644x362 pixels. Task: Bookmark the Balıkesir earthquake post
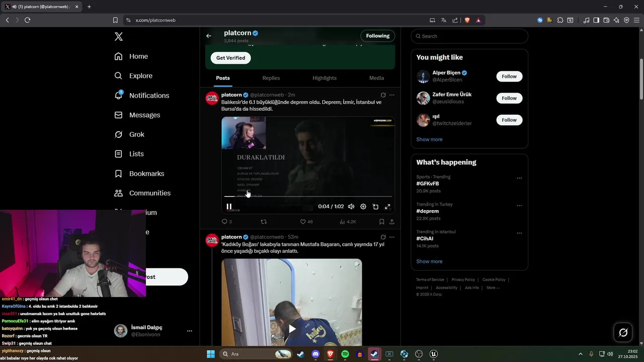tap(382, 222)
